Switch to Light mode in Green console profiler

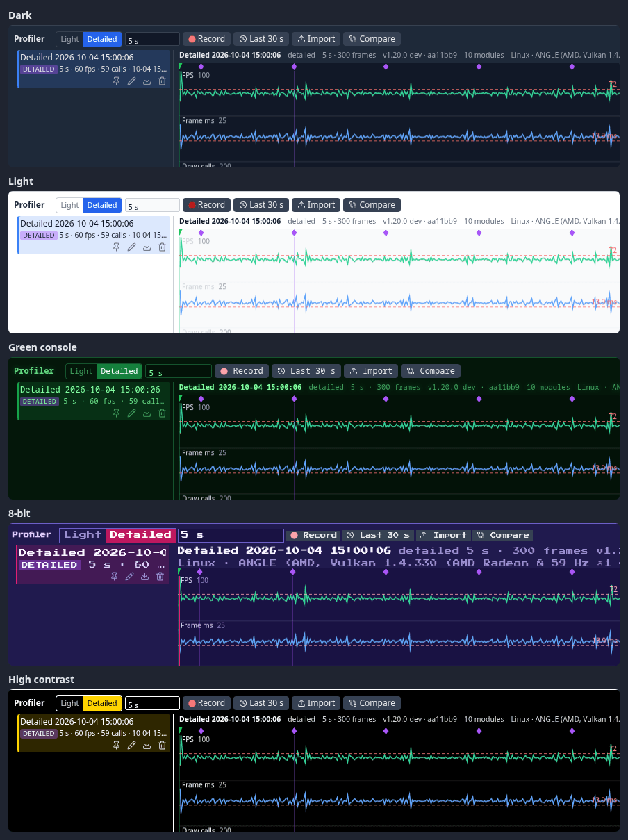tap(81, 371)
